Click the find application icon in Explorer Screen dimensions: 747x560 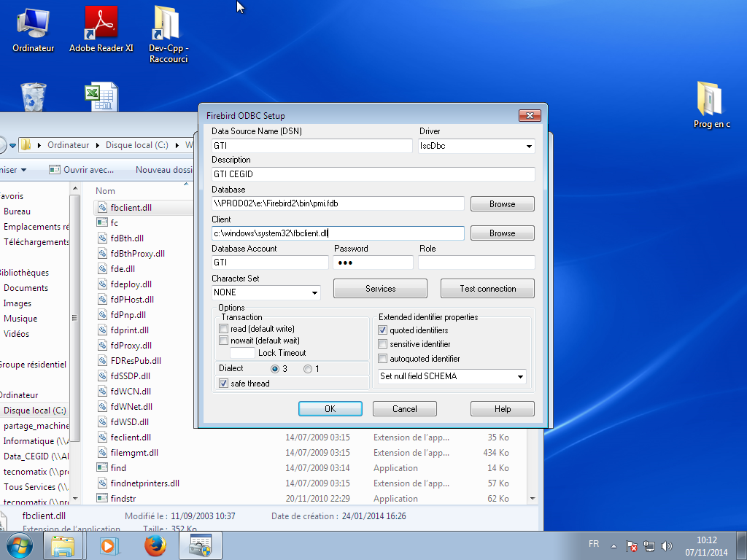(x=102, y=467)
